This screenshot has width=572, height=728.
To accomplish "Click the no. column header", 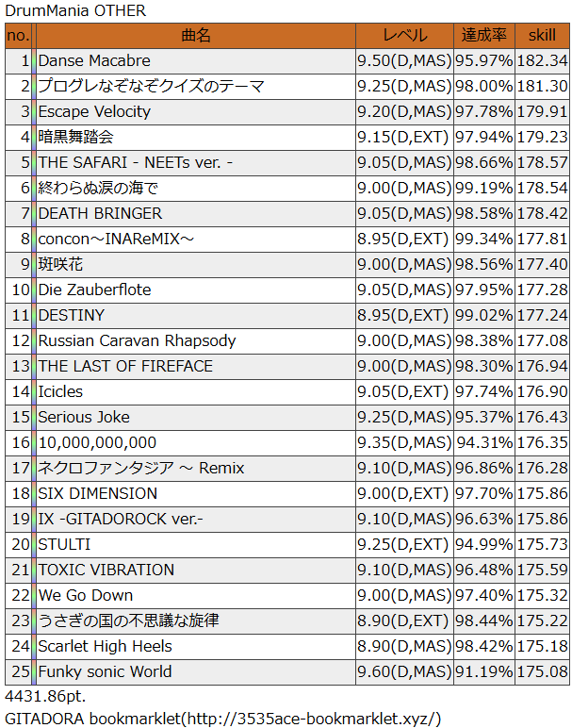I will pos(18,36).
